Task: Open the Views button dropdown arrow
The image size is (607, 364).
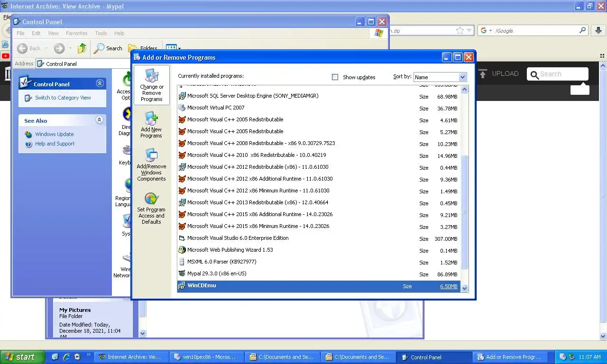Action: pyautogui.click(x=179, y=48)
